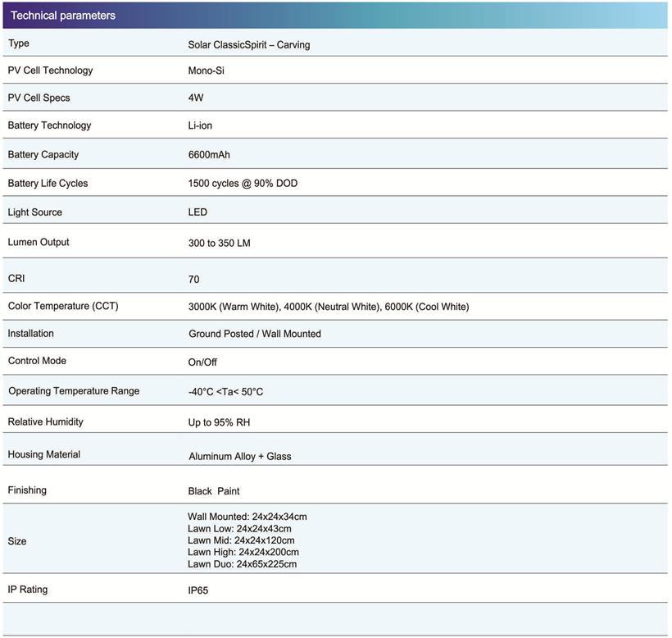This screenshot has height=638, width=672.
Task: Click '1500 cycles @ 90% DOD' value
Action: 243,184
